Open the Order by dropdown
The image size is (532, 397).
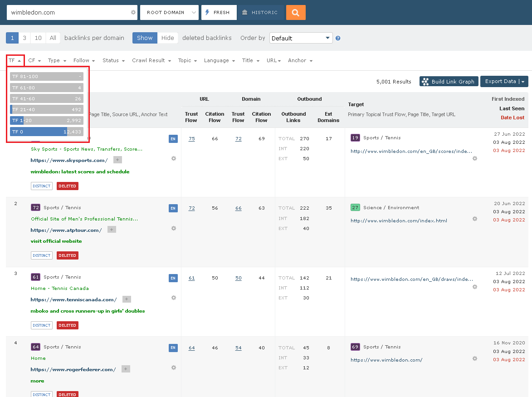point(301,38)
